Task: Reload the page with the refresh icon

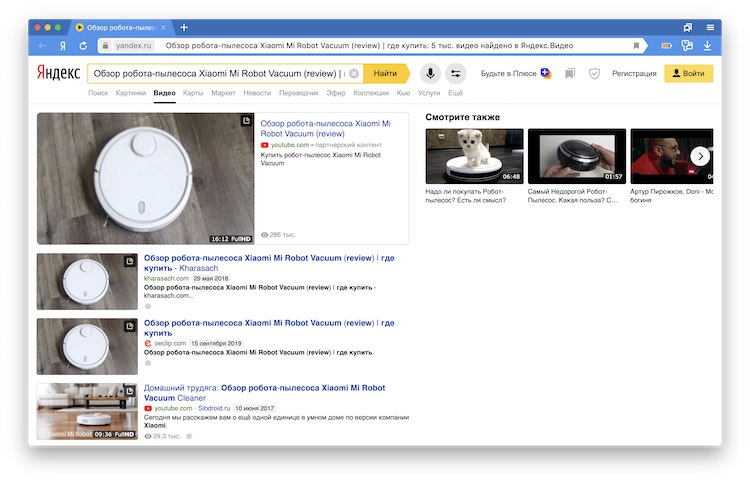Action: click(83, 46)
